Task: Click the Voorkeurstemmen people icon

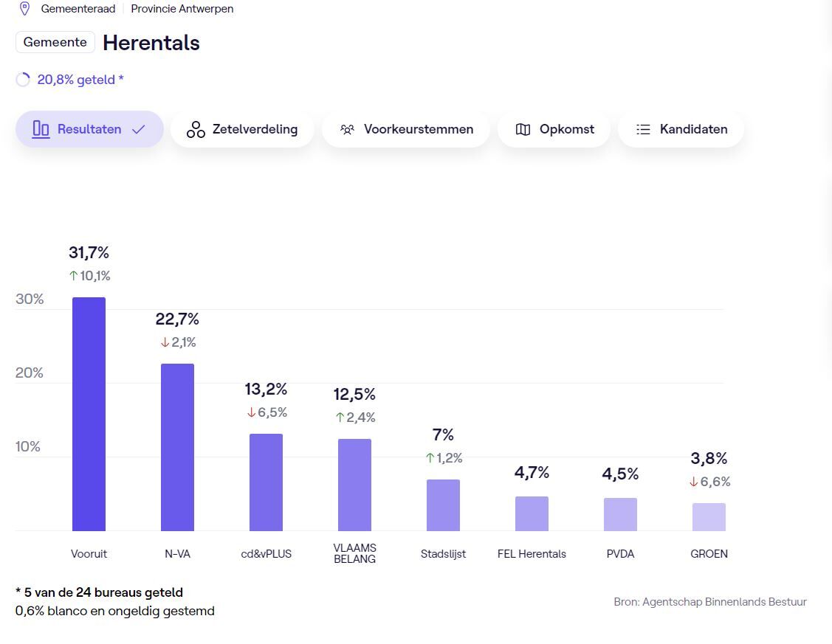Action: pos(347,130)
